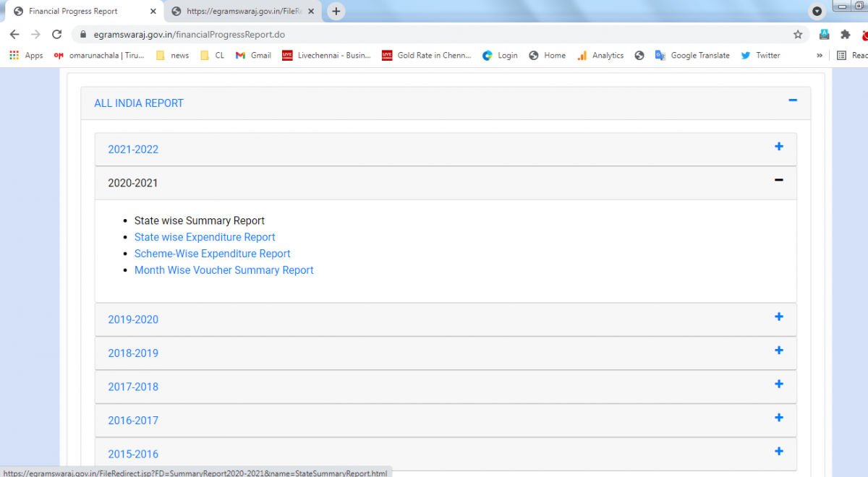Open the Analytics bookmark

[x=600, y=56]
